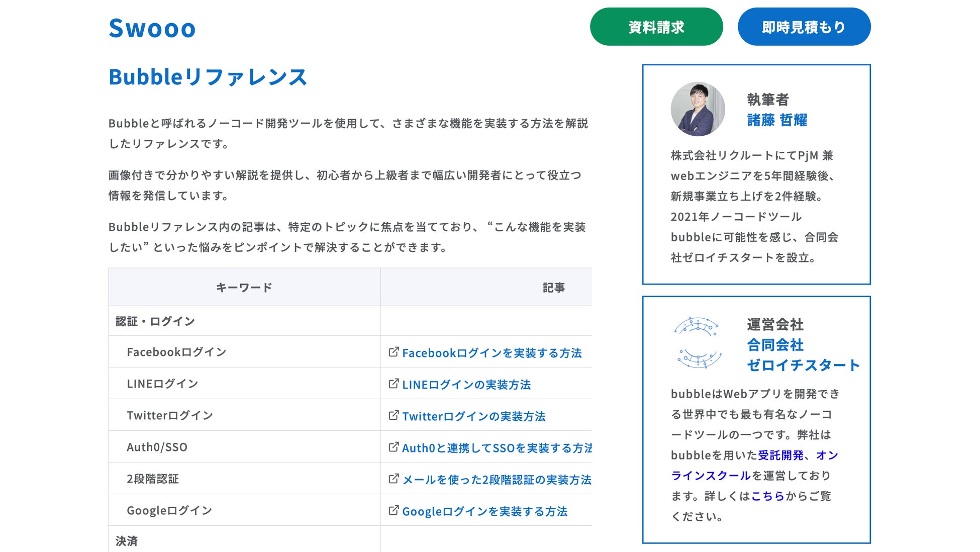This screenshot has height=552, width=980.
Task: Open the 合同会社 ゼロイチスタート link
Action: click(x=803, y=355)
